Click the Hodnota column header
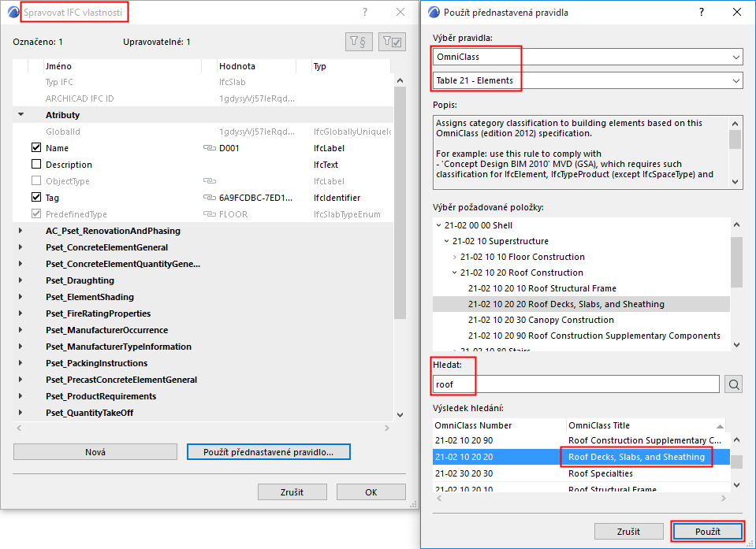Viewport: 756px width, 549px height. 255,66
